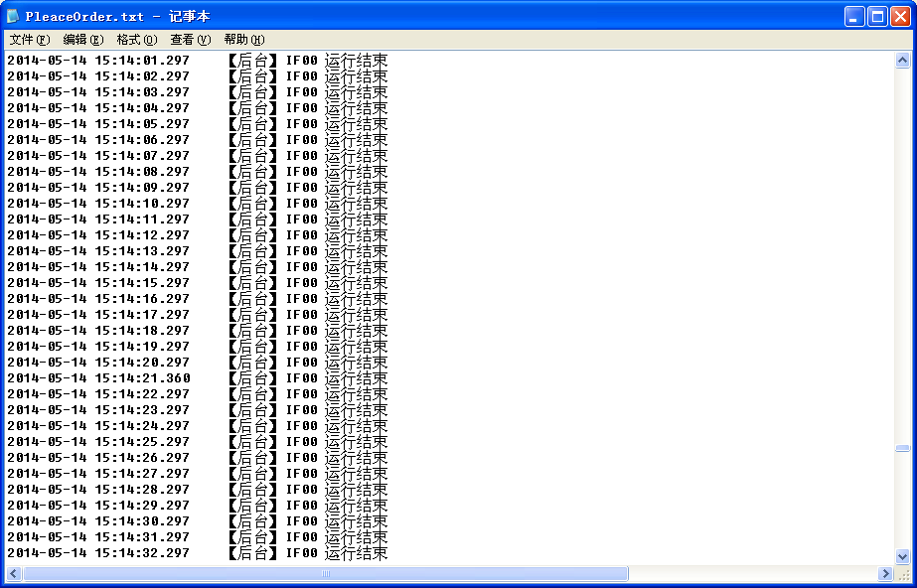Open the 格式(O) menu
The height and width of the screenshot is (588, 917).
click(137, 39)
